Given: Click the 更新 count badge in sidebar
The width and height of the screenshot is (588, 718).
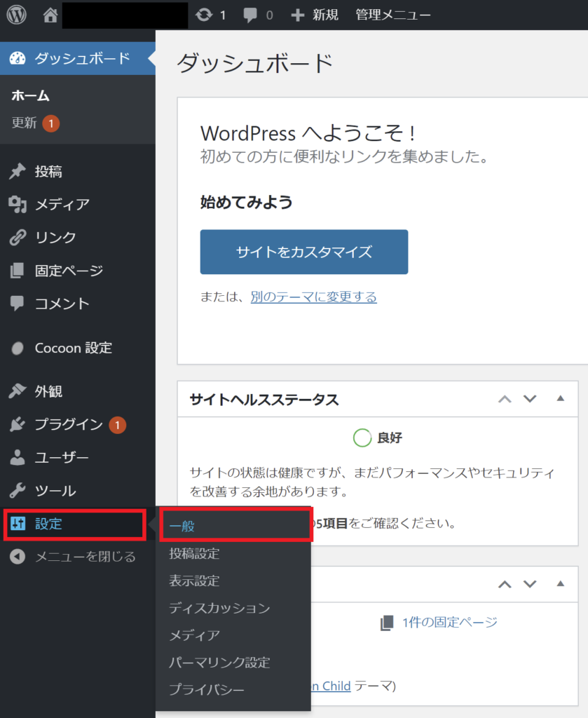Looking at the screenshot, I should [x=50, y=123].
